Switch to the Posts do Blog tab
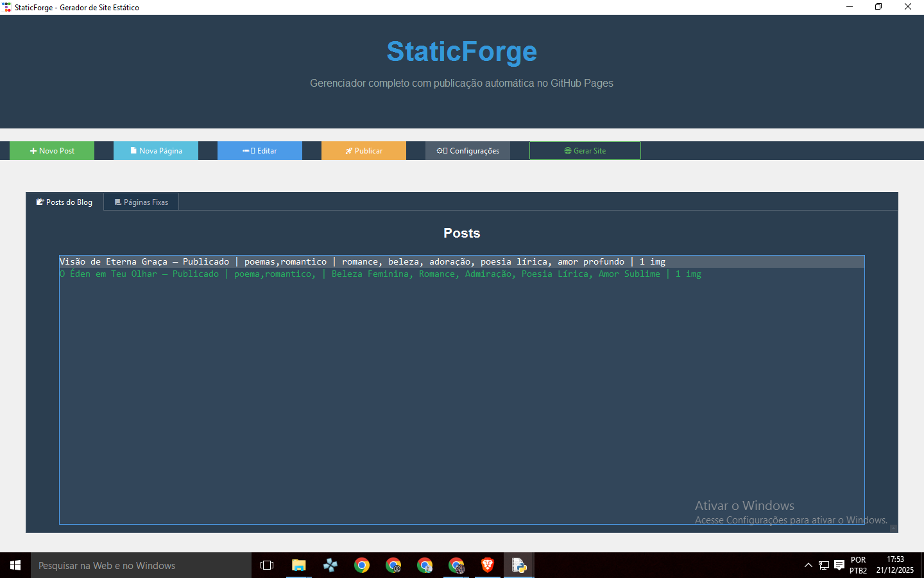924x578 pixels. point(65,202)
